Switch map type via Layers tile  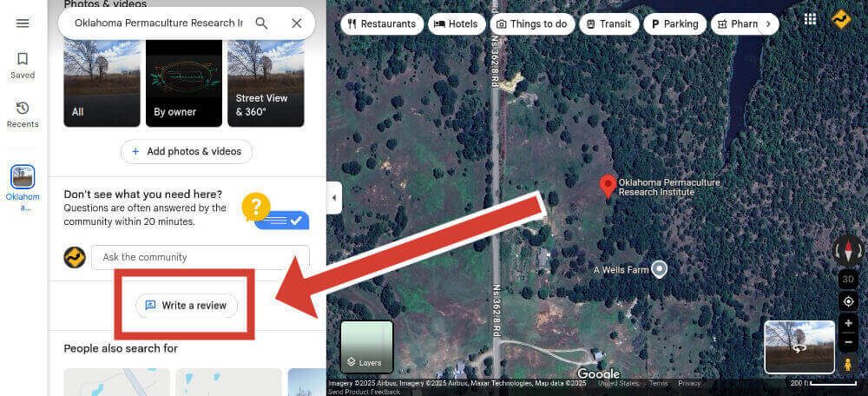(x=366, y=346)
